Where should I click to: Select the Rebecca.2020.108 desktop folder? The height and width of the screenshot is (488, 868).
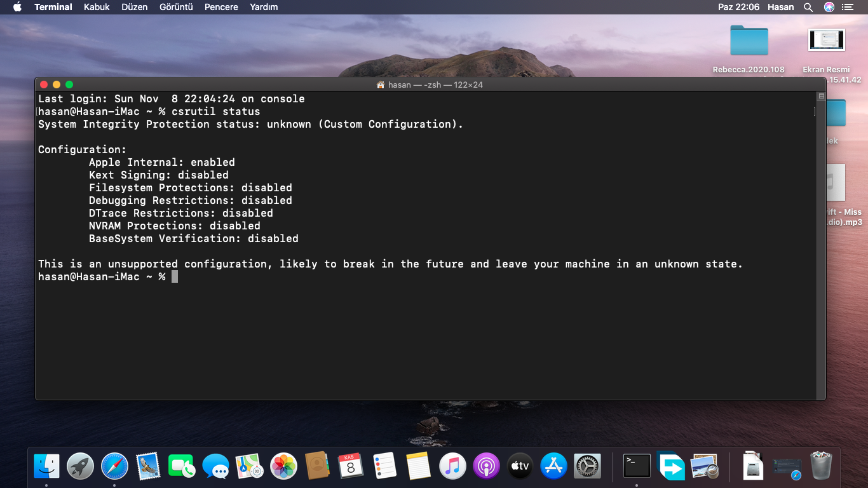[x=749, y=42]
